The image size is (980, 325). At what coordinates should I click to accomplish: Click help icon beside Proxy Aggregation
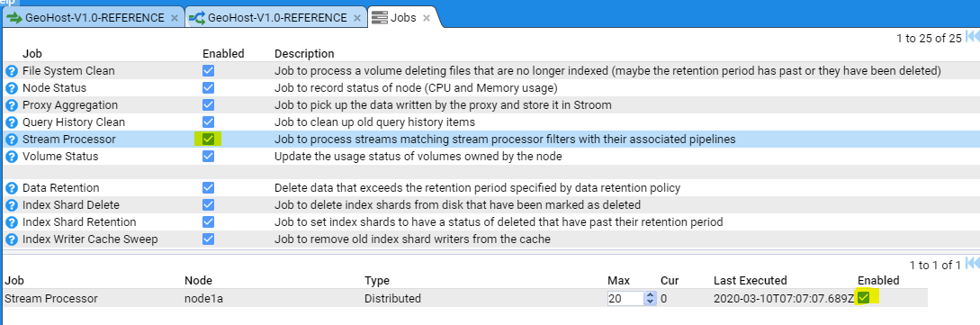(x=12, y=105)
